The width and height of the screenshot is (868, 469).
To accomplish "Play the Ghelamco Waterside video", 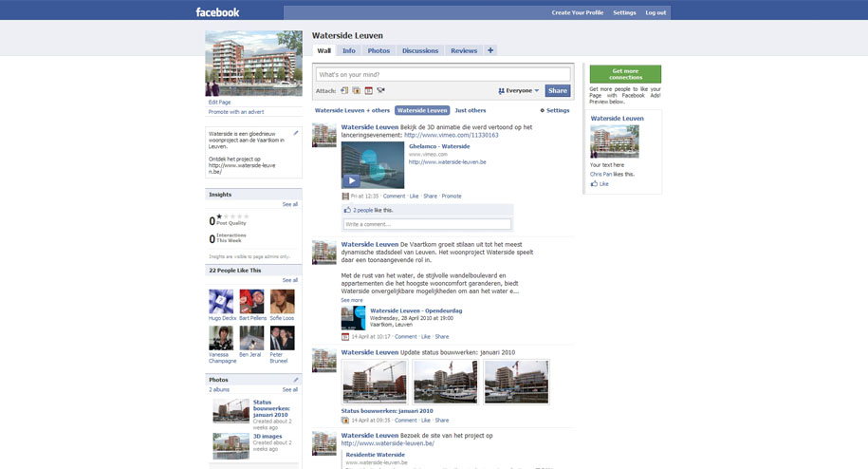I will [352, 180].
